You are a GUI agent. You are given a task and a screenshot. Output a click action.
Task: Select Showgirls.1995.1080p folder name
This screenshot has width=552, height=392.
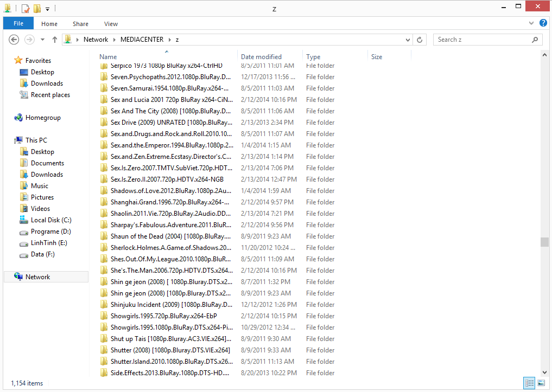(172, 327)
